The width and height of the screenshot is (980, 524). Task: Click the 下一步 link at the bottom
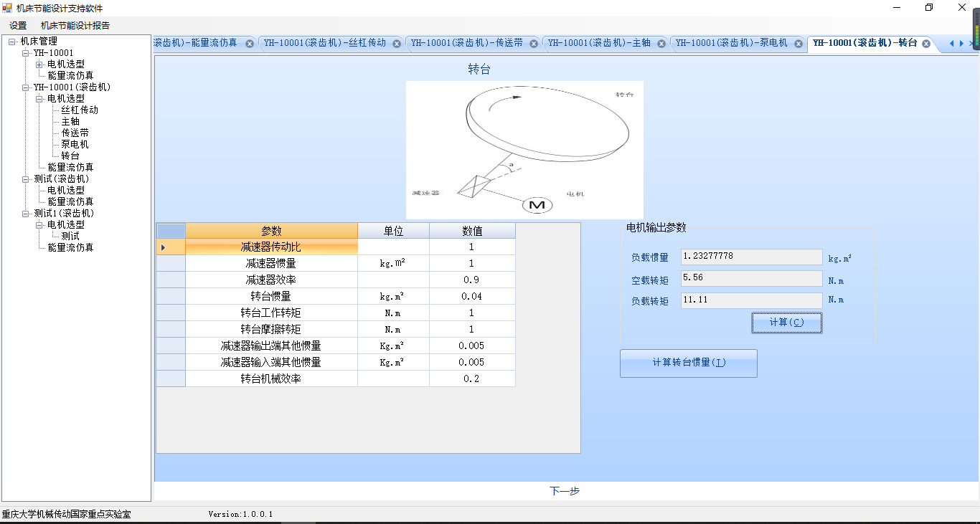coord(565,491)
